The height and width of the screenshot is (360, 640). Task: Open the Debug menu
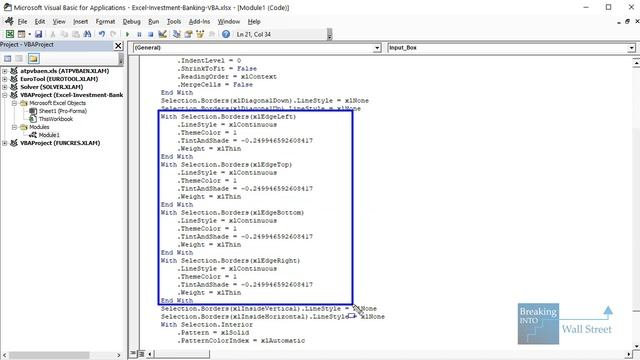click(131, 22)
